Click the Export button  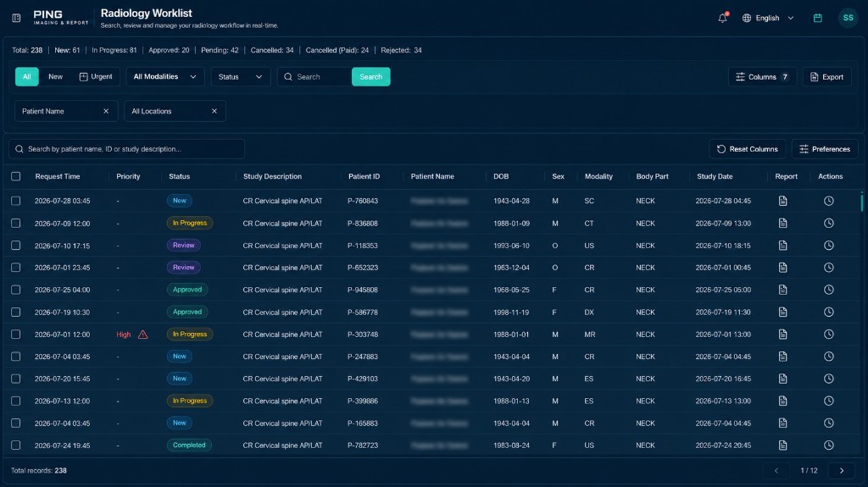tap(826, 77)
